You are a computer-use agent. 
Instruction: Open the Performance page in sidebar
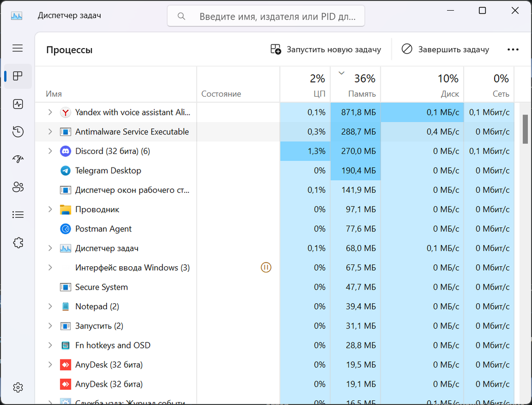(x=18, y=104)
